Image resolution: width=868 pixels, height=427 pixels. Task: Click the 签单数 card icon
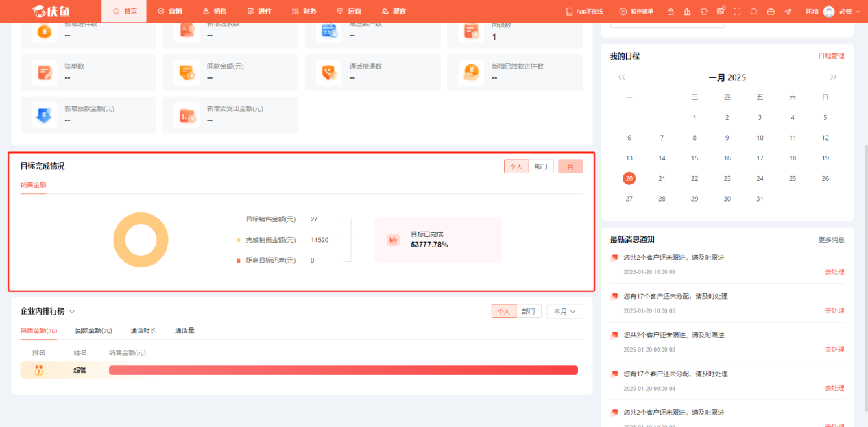45,72
